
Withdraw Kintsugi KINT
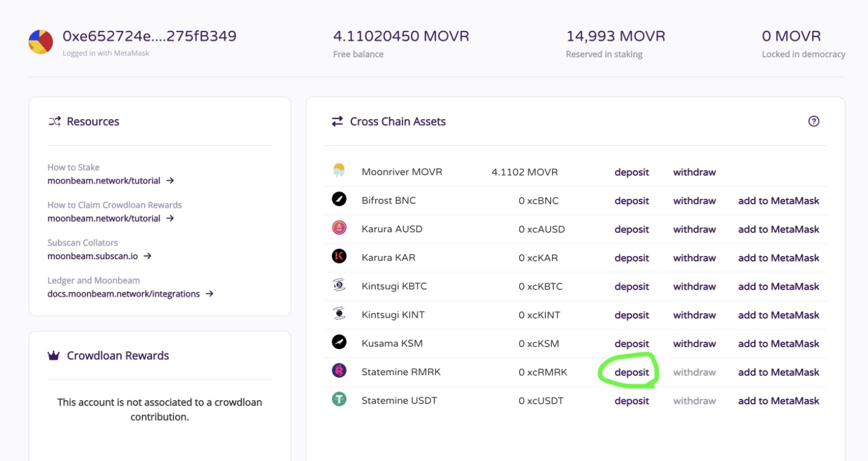(x=695, y=315)
